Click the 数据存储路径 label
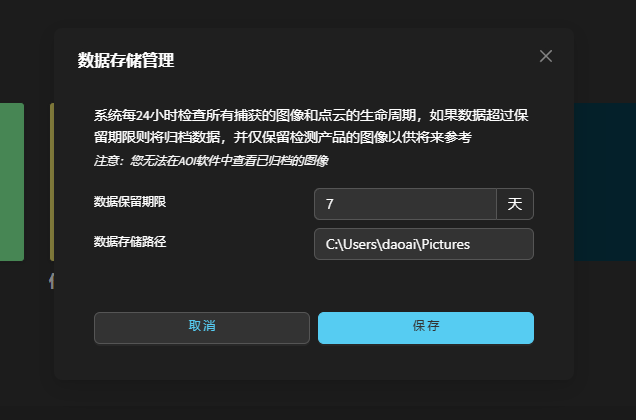The image size is (636, 420). [130, 242]
